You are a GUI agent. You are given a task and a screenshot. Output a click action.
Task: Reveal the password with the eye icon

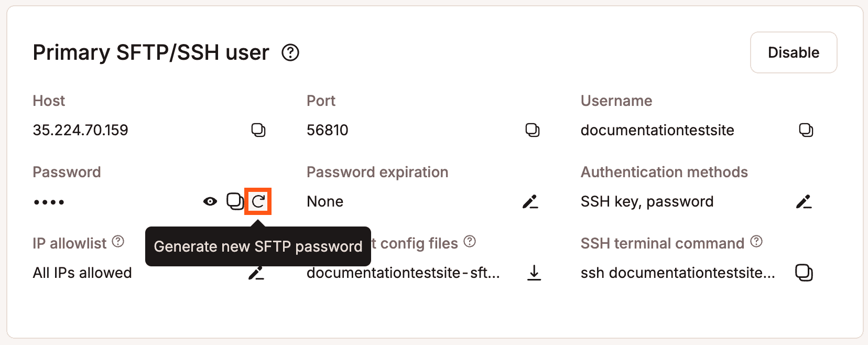click(x=209, y=201)
